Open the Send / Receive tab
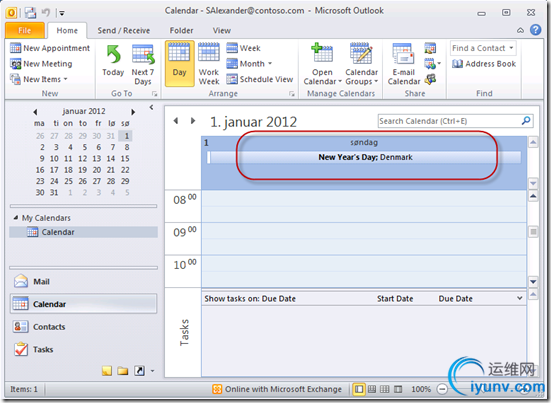 click(x=124, y=31)
